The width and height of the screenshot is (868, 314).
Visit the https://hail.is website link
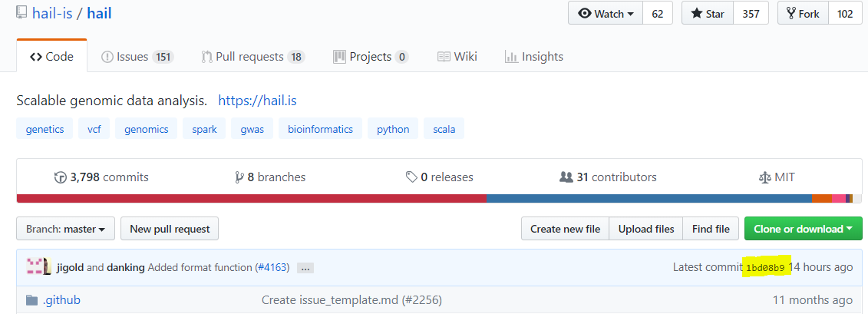[258, 101]
